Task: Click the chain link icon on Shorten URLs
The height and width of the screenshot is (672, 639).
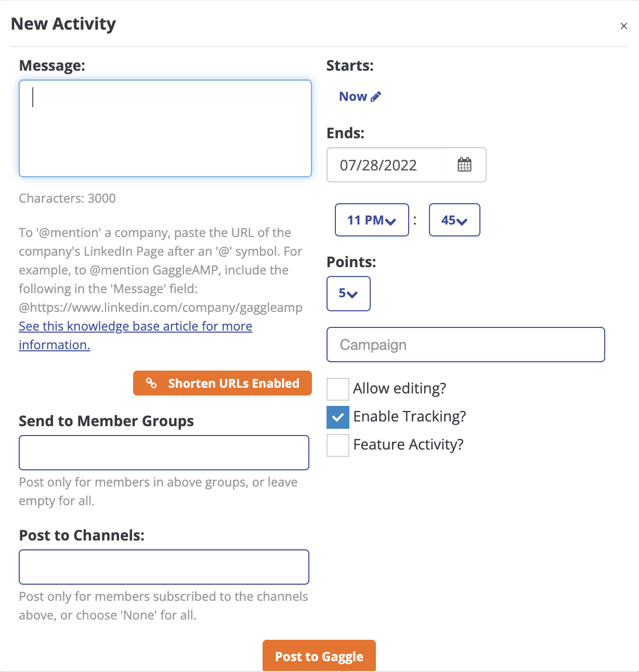Action: click(x=151, y=383)
